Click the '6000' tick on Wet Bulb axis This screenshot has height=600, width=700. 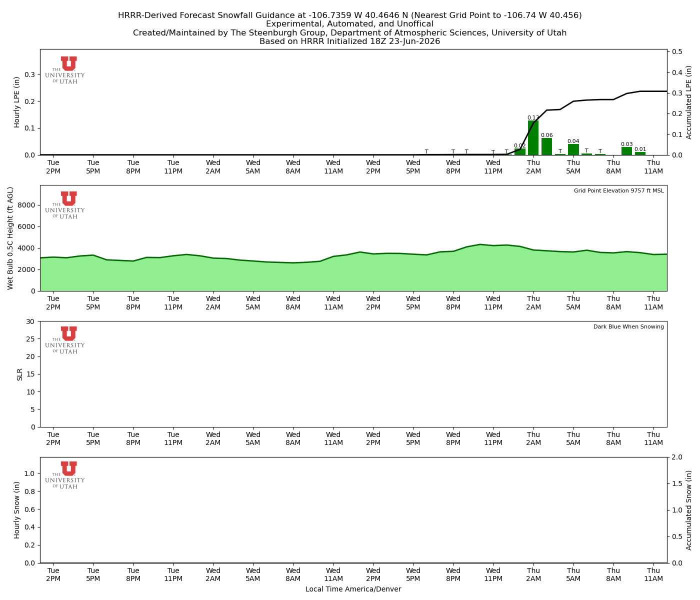coord(27,226)
